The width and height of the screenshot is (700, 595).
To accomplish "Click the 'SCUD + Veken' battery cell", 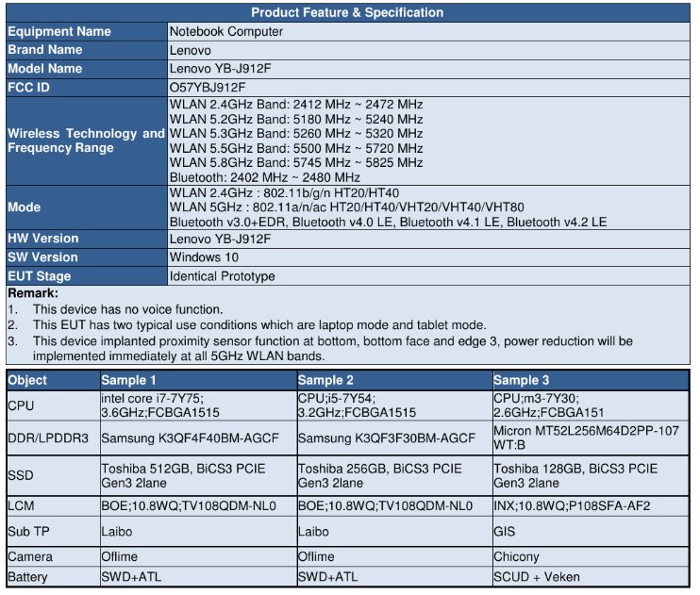I will [592, 577].
